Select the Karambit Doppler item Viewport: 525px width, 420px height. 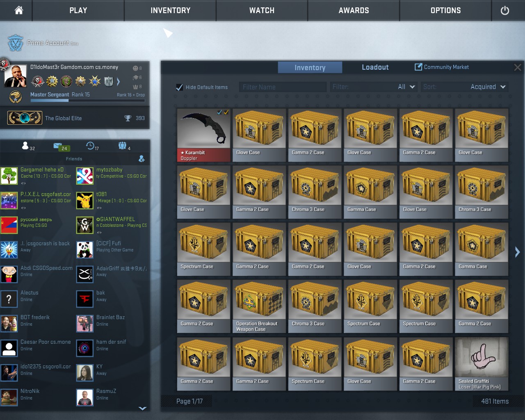point(204,135)
